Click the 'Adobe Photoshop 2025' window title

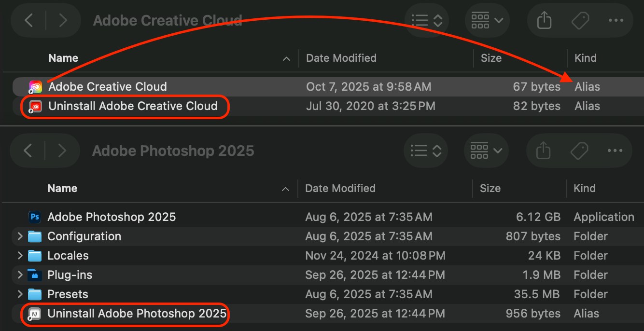(x=173, y=151)
